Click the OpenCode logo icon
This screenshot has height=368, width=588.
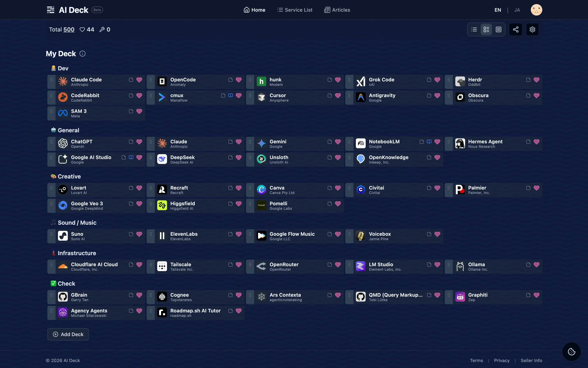coord(162,82)
